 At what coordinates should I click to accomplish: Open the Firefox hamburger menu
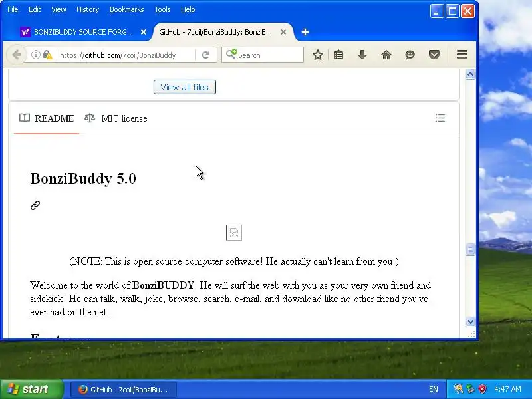point(462,55)
